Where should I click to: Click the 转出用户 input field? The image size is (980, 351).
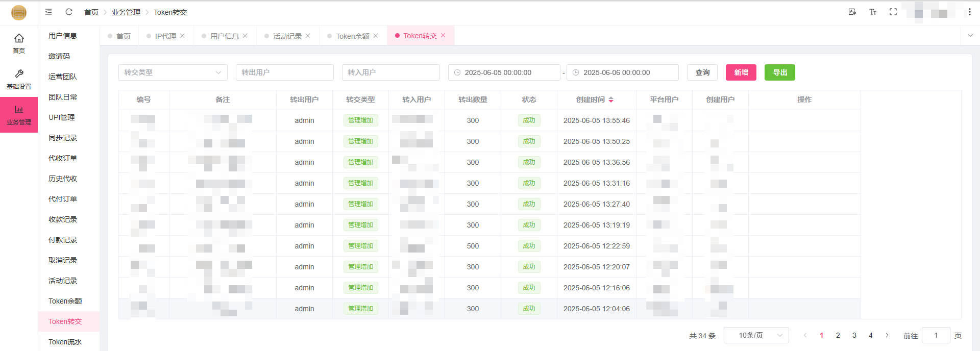(x=284, y=72)
